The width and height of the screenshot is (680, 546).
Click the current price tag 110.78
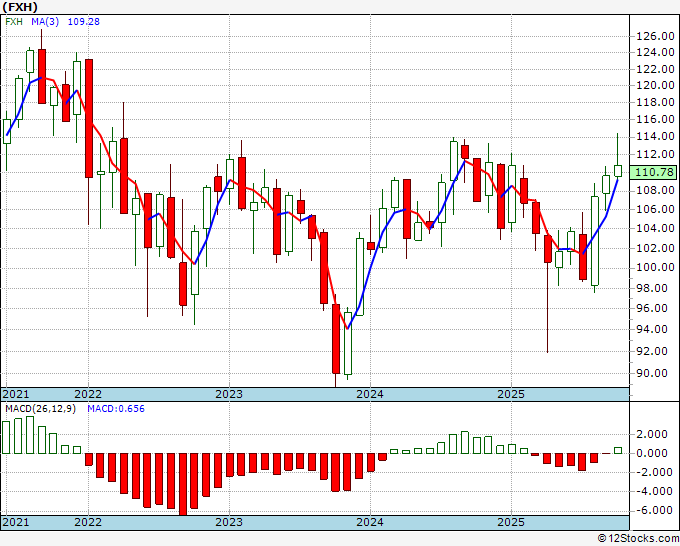click(x=653, y=172)
